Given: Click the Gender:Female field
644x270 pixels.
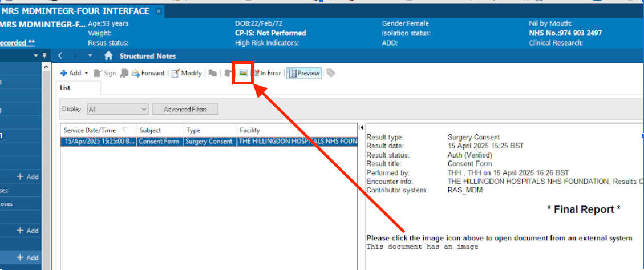Looking at the screenshot, I should point(406,24).
